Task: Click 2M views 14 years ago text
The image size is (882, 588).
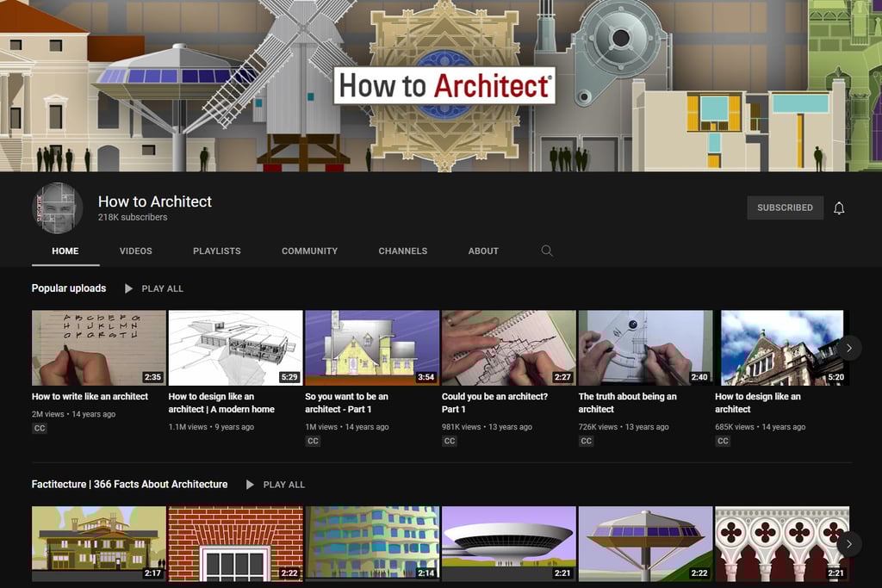Action: coord(74,414)
